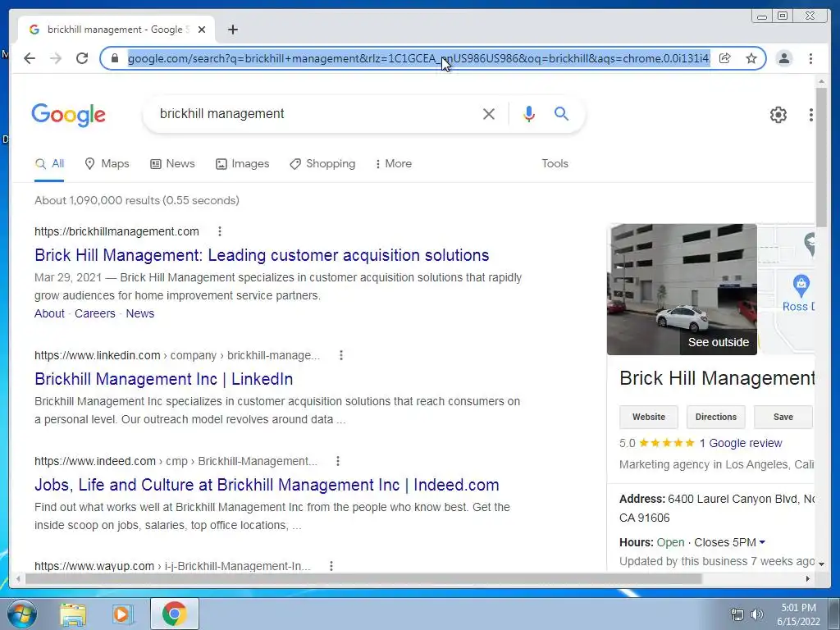The height and width of the screenshot is (630, 840).
Task: Open options for the LinkedIn result
Action: 341,355
